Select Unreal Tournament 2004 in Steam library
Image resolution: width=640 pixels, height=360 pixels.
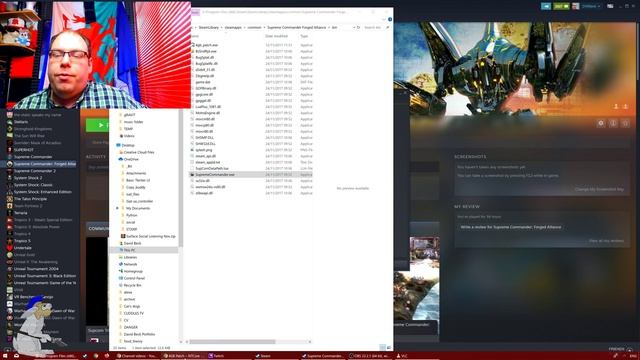[36, 269]
